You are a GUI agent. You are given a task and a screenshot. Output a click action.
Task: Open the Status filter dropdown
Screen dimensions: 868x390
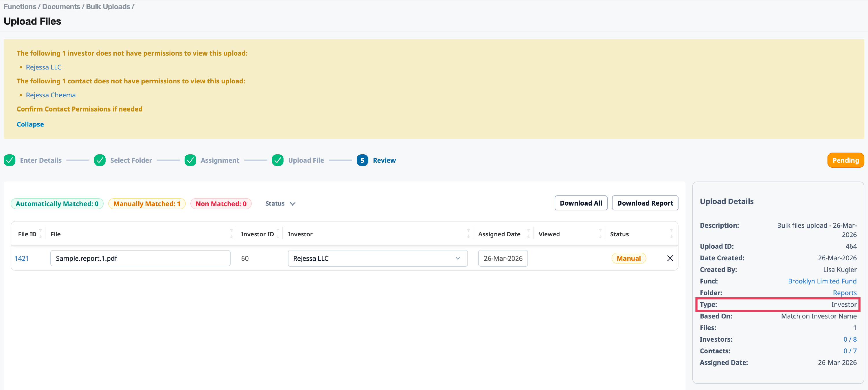point(280,204)
